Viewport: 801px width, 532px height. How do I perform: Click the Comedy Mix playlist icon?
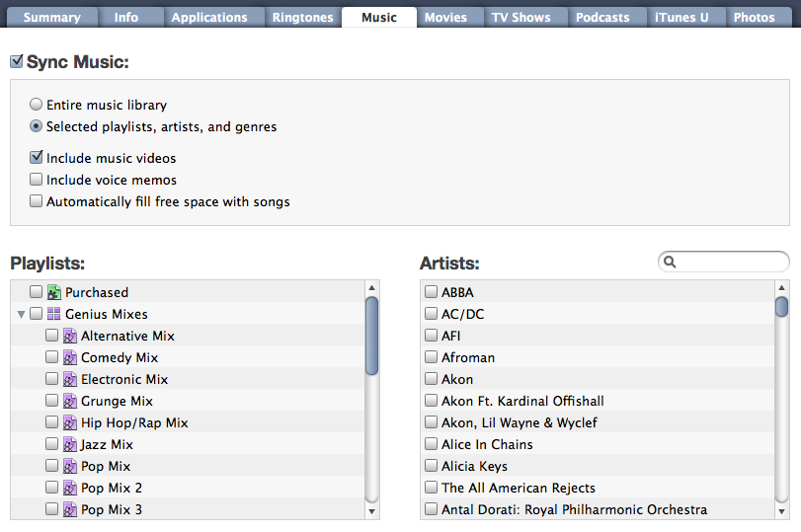tap(70, 357)
